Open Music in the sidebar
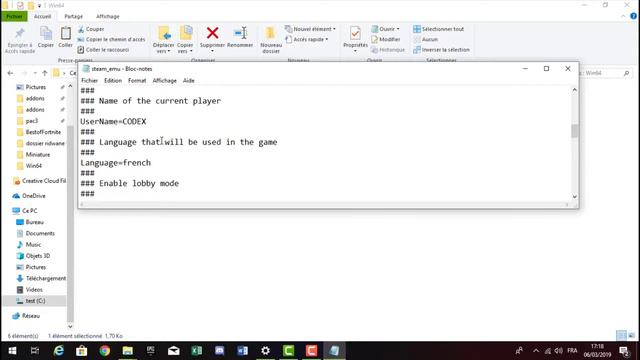Image resolution: width=640 pixels, height=360 pixels. [x=29, y=244]
